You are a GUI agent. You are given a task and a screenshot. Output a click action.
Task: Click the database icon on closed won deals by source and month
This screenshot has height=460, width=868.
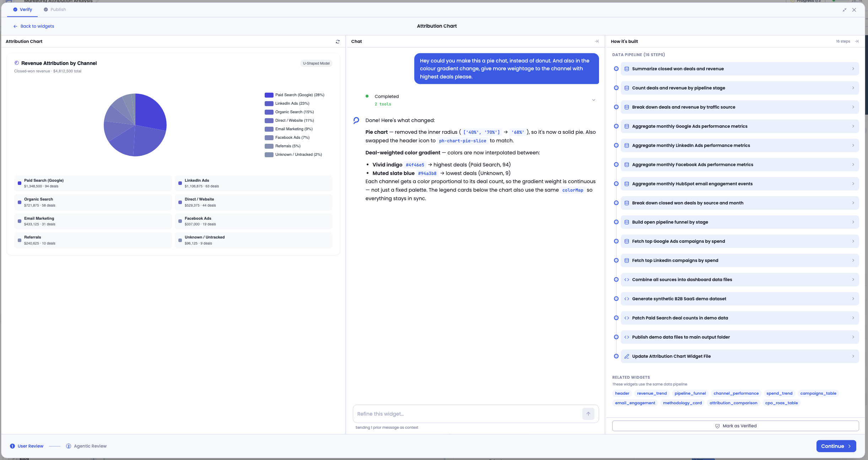point(627,203)
